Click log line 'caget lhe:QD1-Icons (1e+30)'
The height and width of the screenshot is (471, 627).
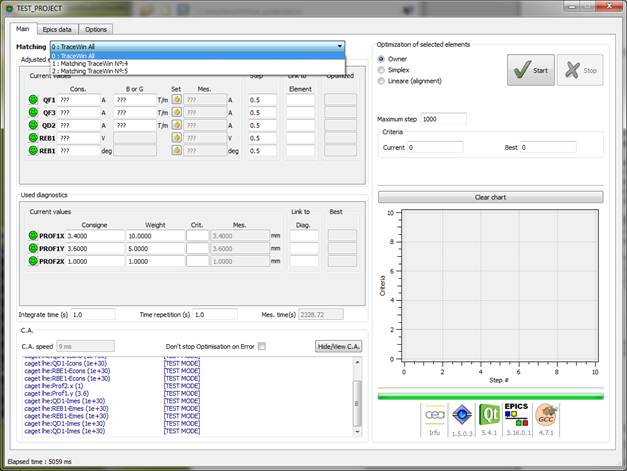point(66,363)
